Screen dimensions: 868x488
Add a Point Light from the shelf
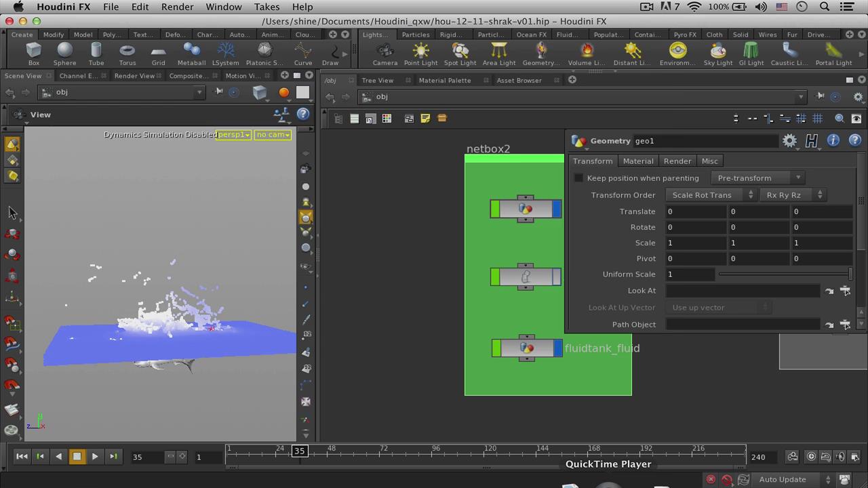[420, 54]
